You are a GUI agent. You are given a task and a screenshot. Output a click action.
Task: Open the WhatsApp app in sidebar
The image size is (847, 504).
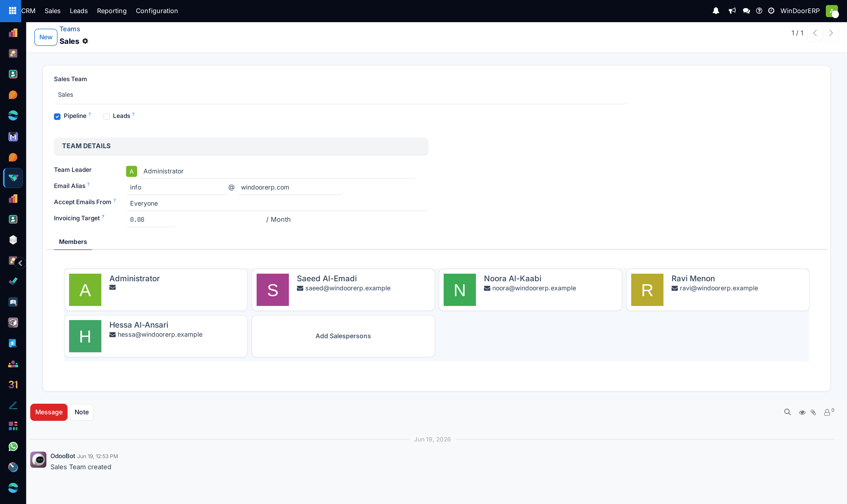13,447
